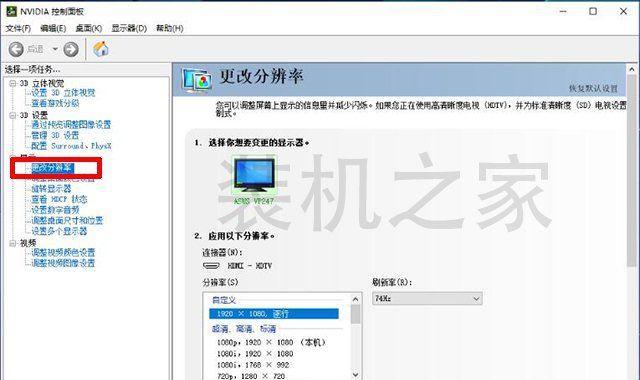Screen dimensions: 640x380
Task: Open the back-history dropdown arrow in toolbar
Action: click(55, 49)
